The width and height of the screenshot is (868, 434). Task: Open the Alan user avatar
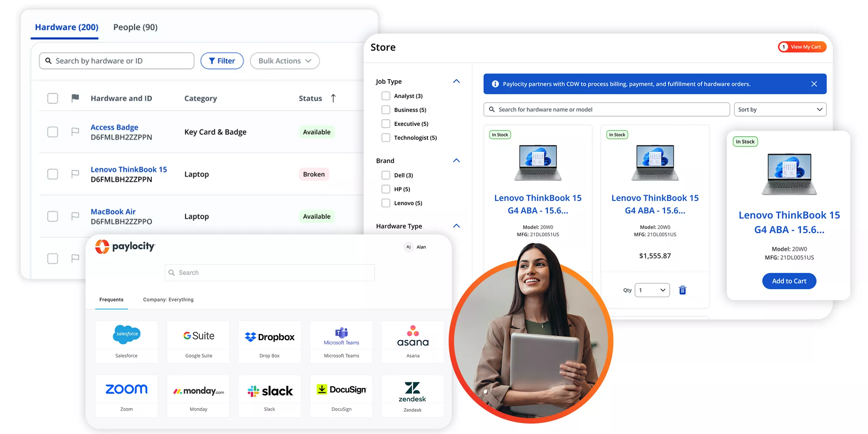point(408,247)
